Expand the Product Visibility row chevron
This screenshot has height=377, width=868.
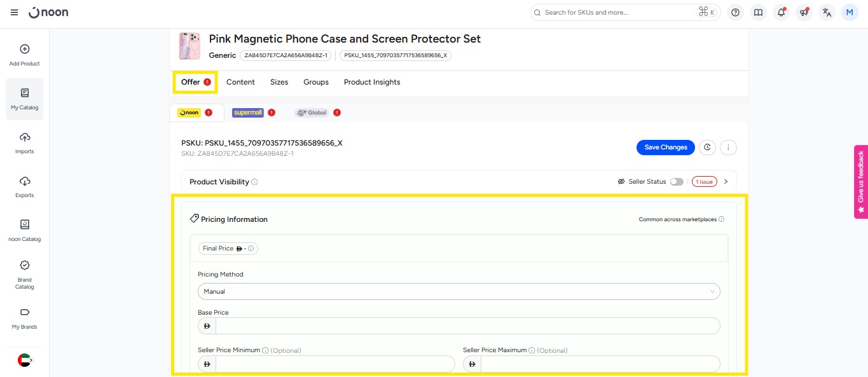click(x=726, y=182)
